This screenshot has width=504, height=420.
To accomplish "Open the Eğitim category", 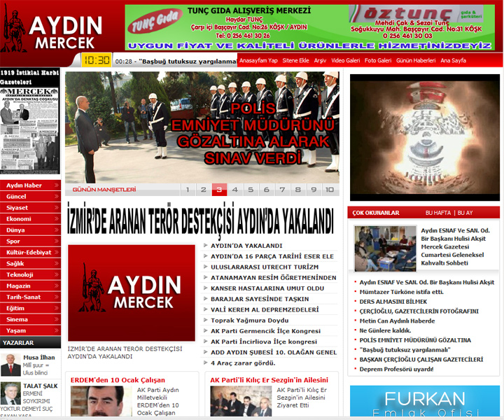I will pos(30,308).
